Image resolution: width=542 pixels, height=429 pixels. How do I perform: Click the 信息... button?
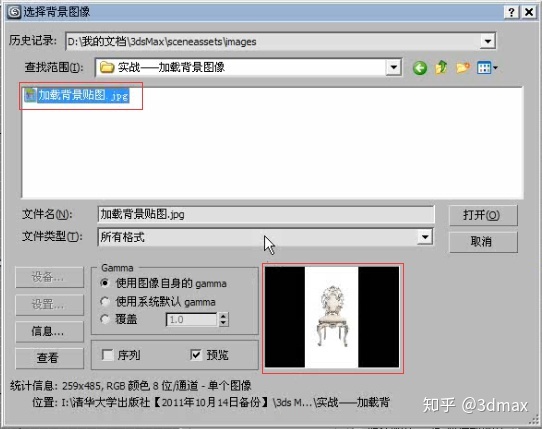pyautogui.click(x=49, y=332)
